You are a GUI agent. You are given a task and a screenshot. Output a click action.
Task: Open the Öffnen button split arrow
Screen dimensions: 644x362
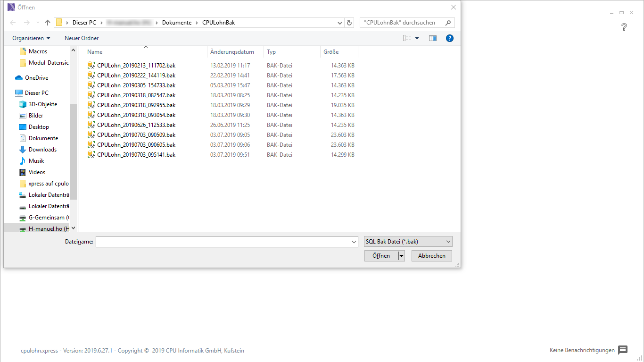point(401,256)
